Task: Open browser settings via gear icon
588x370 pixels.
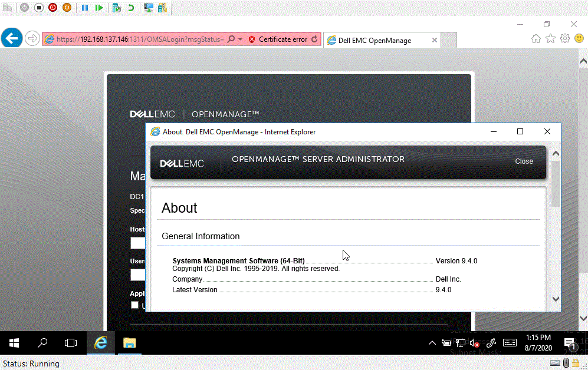Action: click(x=564, y=38)
